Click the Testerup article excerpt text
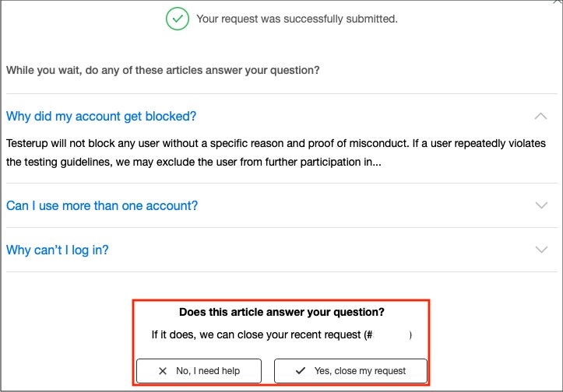 pos(276,152)
